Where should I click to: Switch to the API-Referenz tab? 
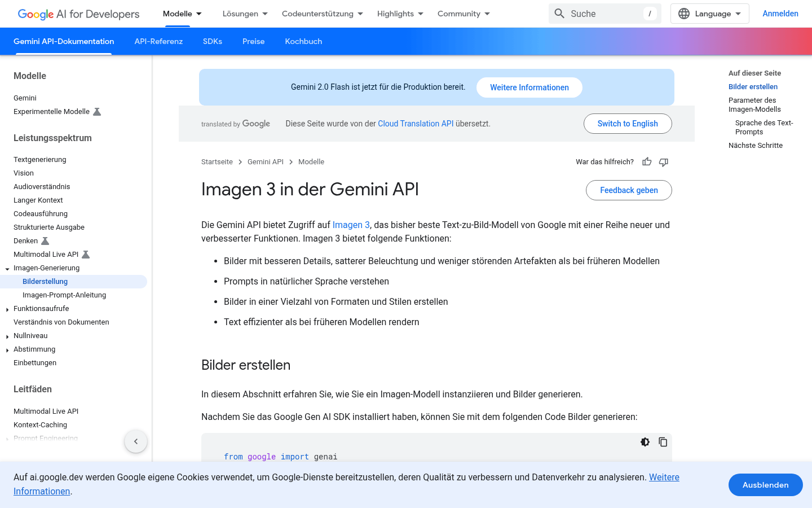tap(158, 41)
